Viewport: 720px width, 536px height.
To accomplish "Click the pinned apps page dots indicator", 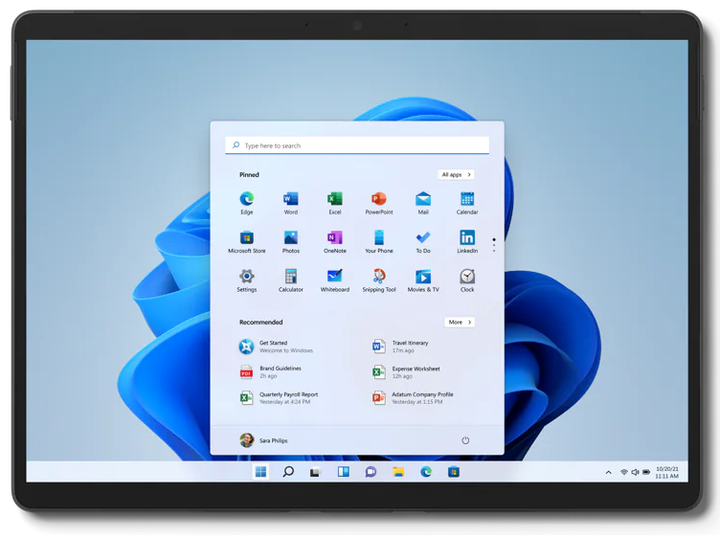I will coord(494,245).
